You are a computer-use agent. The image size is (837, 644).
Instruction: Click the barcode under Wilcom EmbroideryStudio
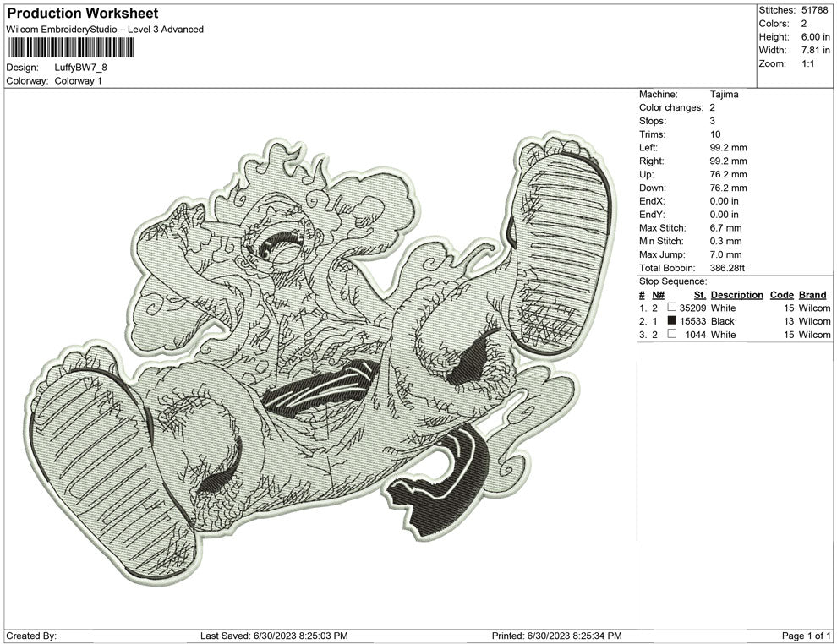click(x=70, y=48)
